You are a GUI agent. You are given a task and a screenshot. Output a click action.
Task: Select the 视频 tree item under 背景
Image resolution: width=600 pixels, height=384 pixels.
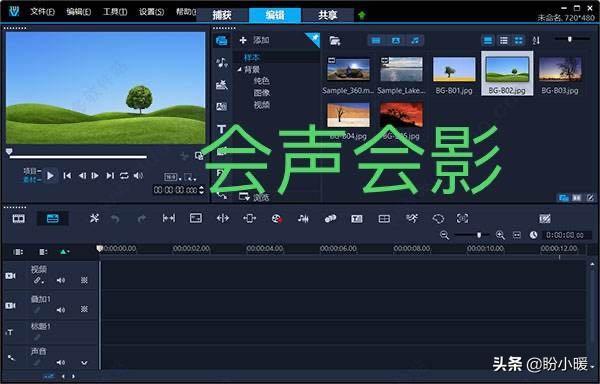coord(261,105)
